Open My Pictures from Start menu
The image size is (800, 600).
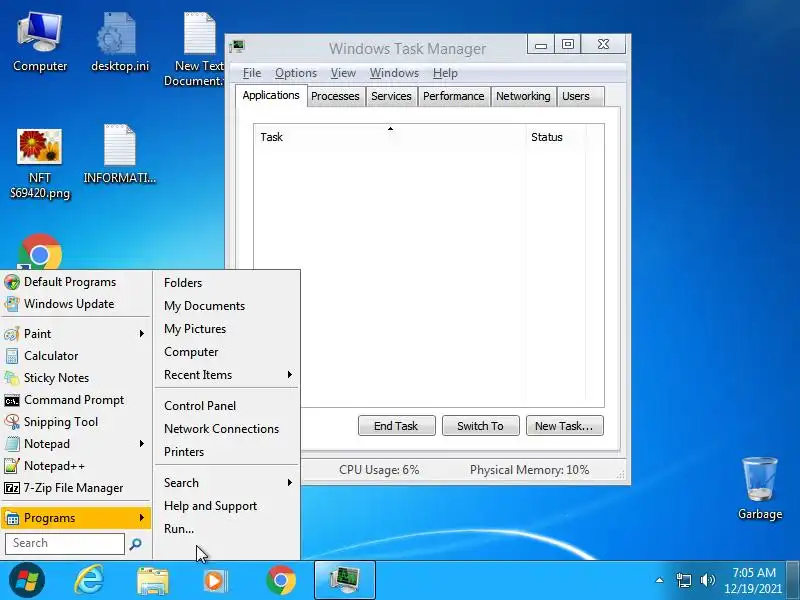coord(227,329)
